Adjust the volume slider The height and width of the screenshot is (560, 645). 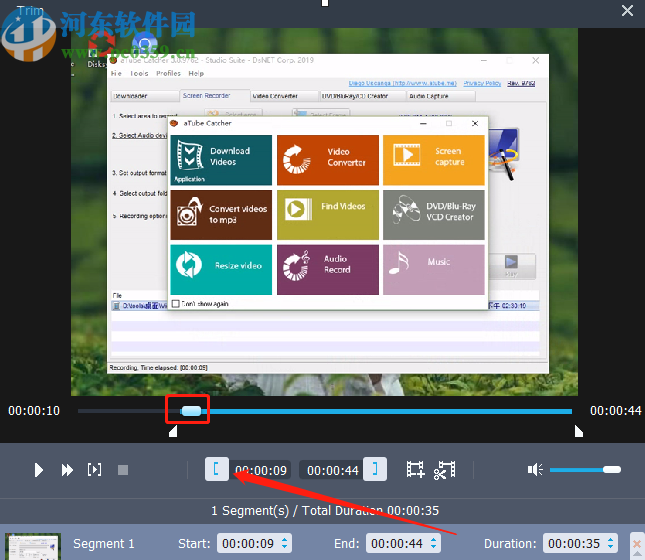tap(585, 469)
